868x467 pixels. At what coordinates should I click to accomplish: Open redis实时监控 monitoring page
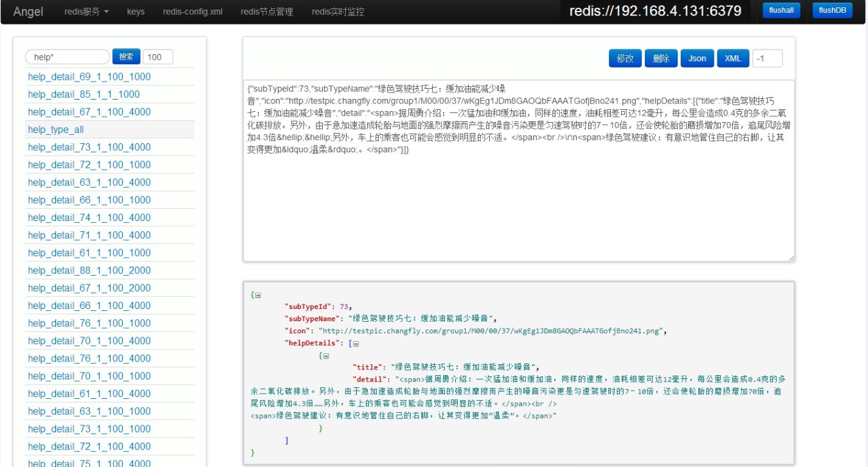click(338, 12)
